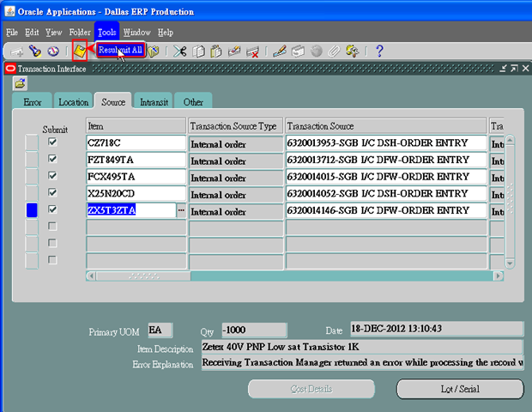Click the Close Form folder toolbar icon

point(154,51)
